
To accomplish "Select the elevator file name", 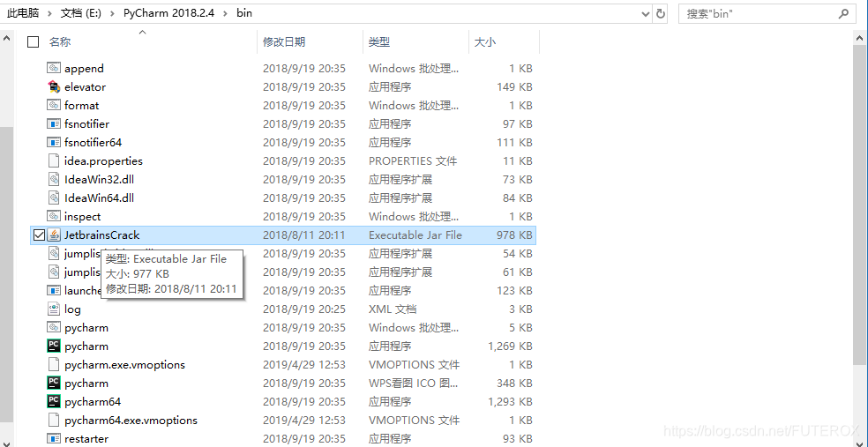I will click(86, 87).
